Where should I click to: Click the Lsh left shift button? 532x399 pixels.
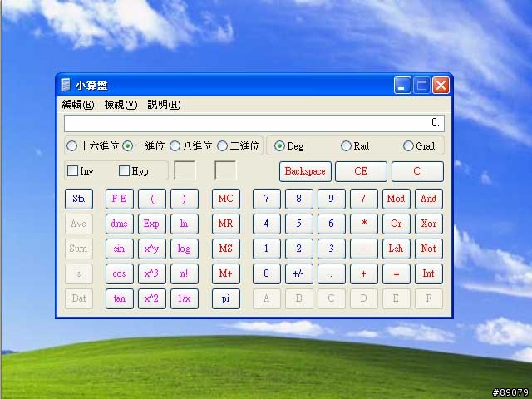(x=397, y=249)
